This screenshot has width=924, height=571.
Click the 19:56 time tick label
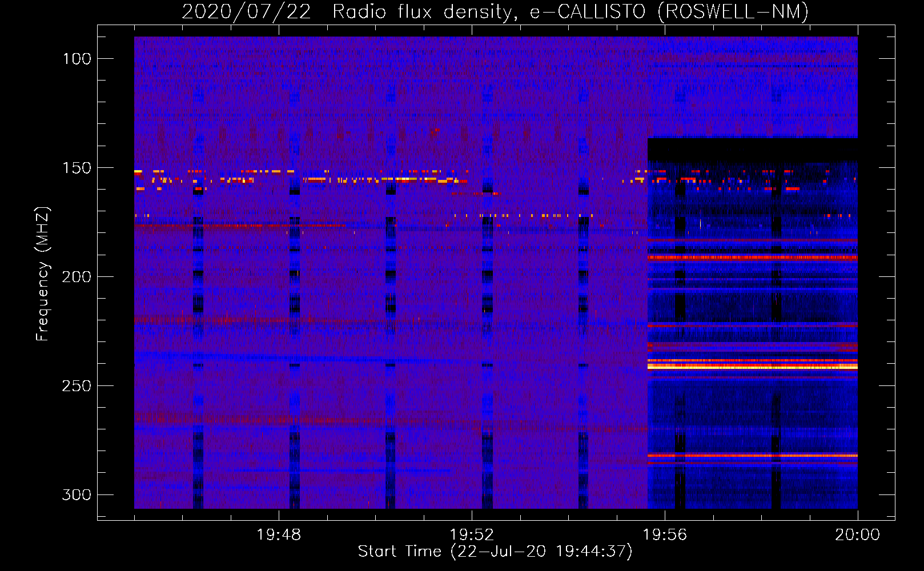[665, 535]
